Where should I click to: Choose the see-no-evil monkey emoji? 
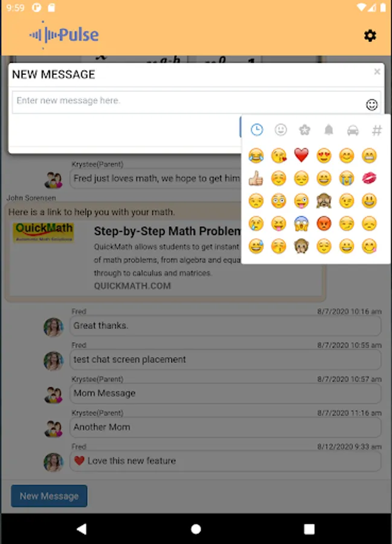(x=324, y=201)
